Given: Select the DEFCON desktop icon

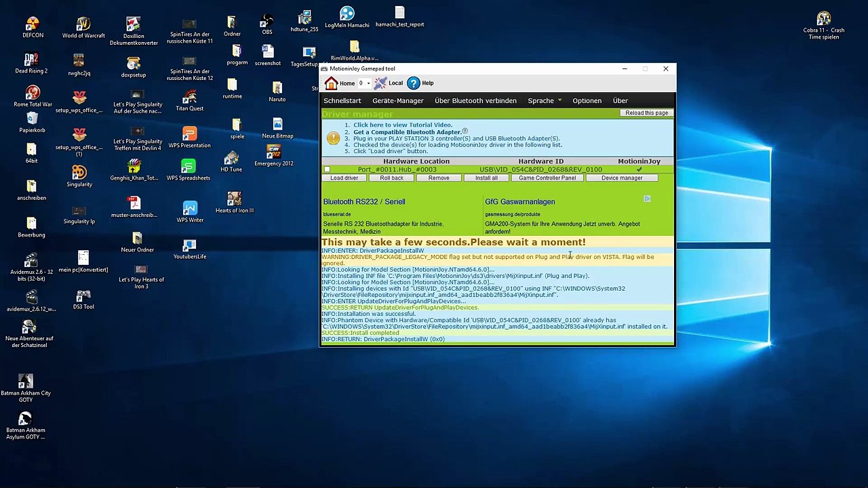Looking at the screenshot, I should tap(33, 28).
